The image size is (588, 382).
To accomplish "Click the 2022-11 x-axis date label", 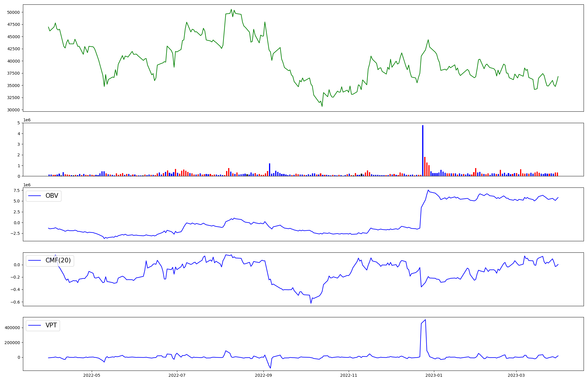I will [x=349, y=375].
